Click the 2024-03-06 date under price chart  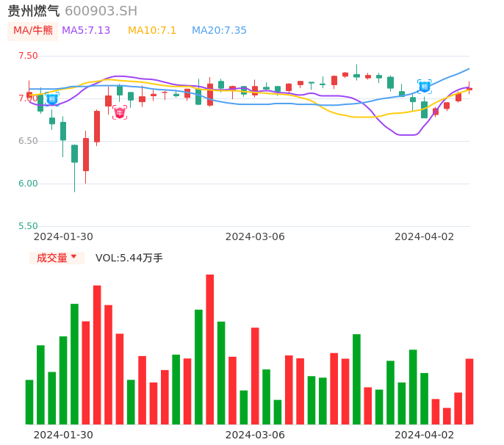click(255, 236)
